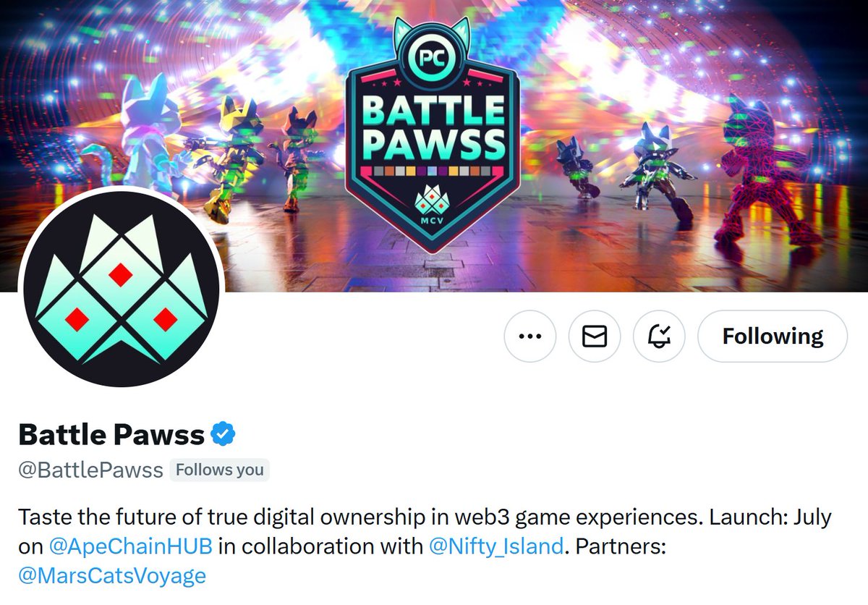868x605 pixels.
Task: Toggle the notification bell icon
Action: (x=659, y=336)
